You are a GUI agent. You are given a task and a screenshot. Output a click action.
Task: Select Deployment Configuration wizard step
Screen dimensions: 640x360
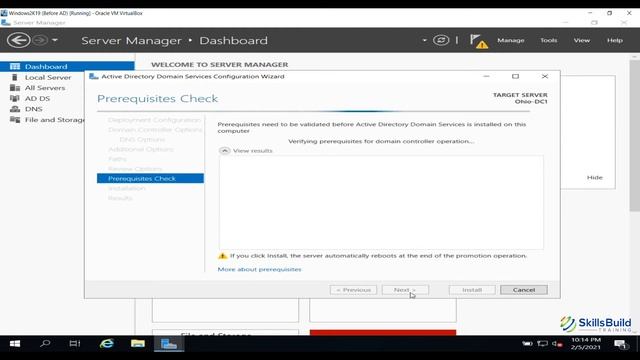(154, 120)
